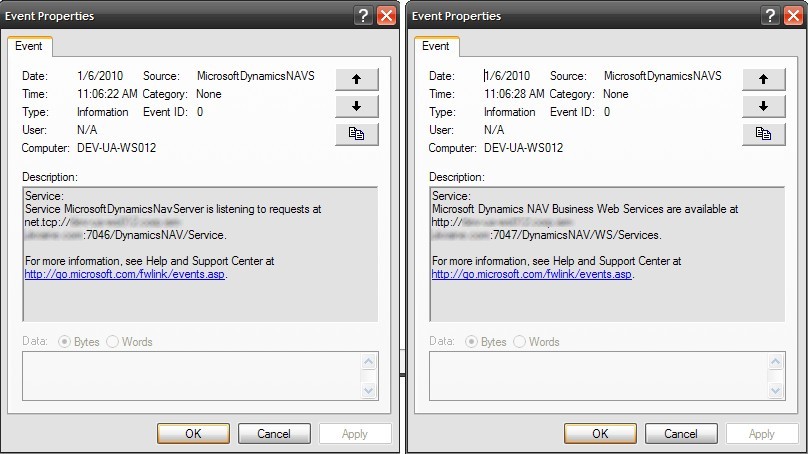Click OK in right Event Properties window
The height and width of the screenshot is (454, 808).
coord(600,434)
